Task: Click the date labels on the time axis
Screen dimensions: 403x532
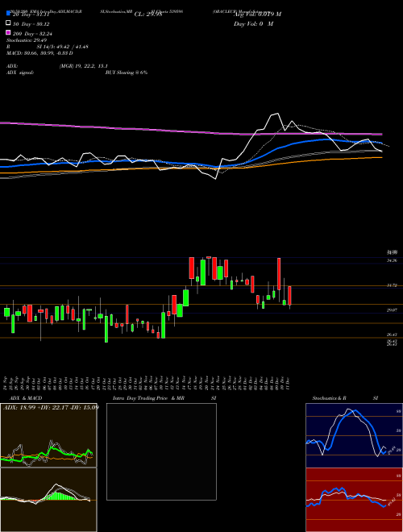Action: click(147, 383)
